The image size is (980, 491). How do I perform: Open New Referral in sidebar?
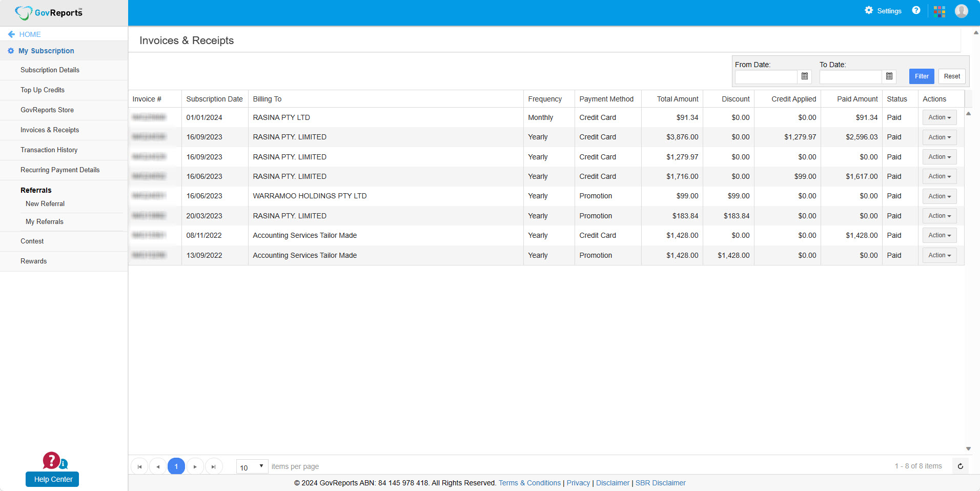[45, 204]
